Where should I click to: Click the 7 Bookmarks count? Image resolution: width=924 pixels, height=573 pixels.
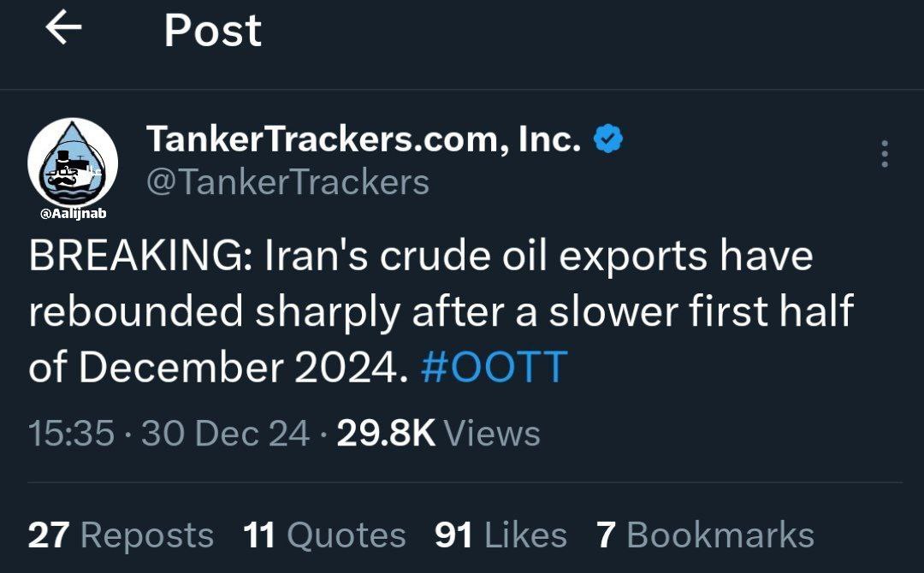[705, 535]
